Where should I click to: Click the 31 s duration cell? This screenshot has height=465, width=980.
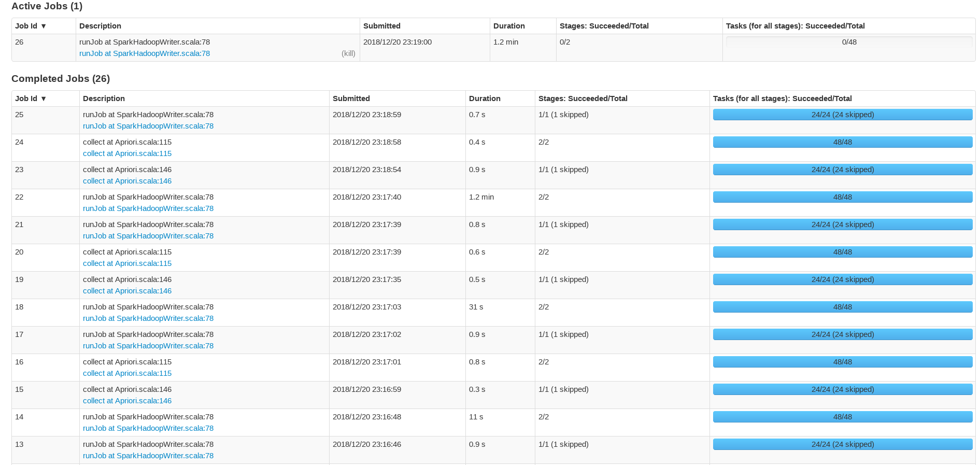[x=476, y=307]
